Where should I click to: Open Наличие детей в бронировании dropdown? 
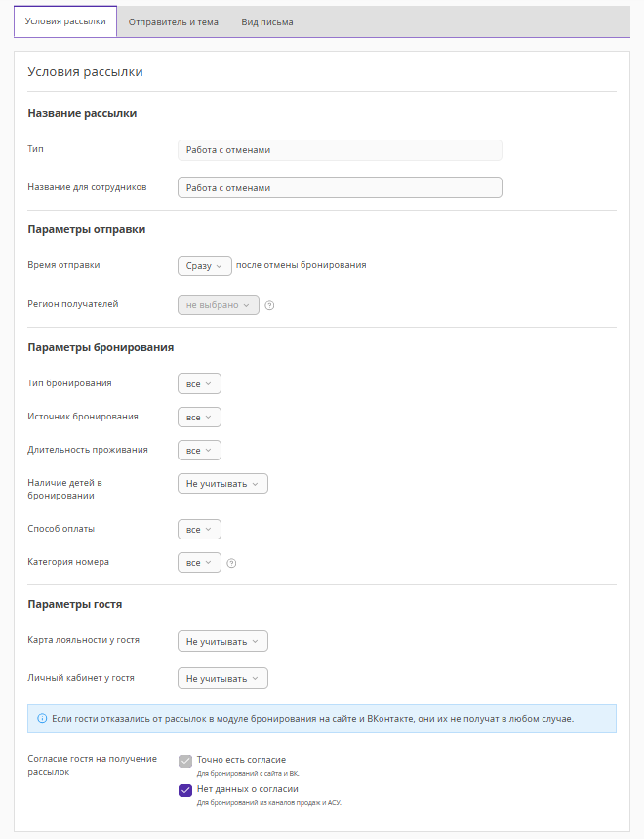coord(222,484)
